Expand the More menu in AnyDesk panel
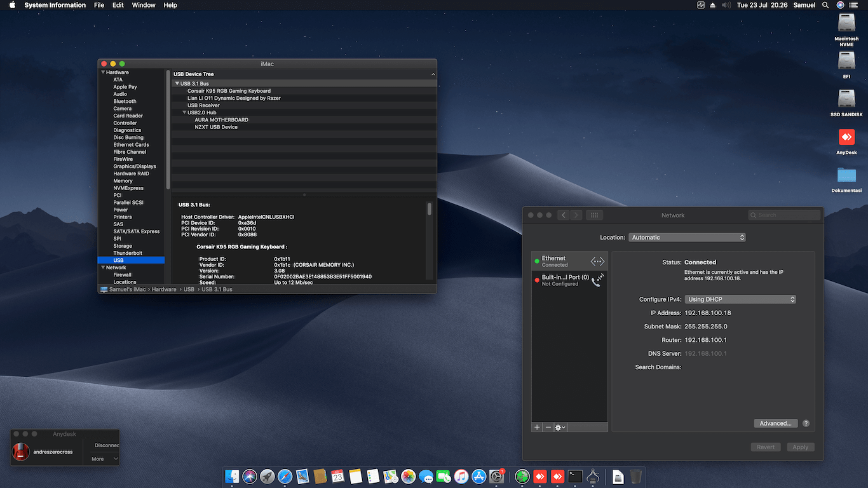The image size is (868, 488). point(105,459)
